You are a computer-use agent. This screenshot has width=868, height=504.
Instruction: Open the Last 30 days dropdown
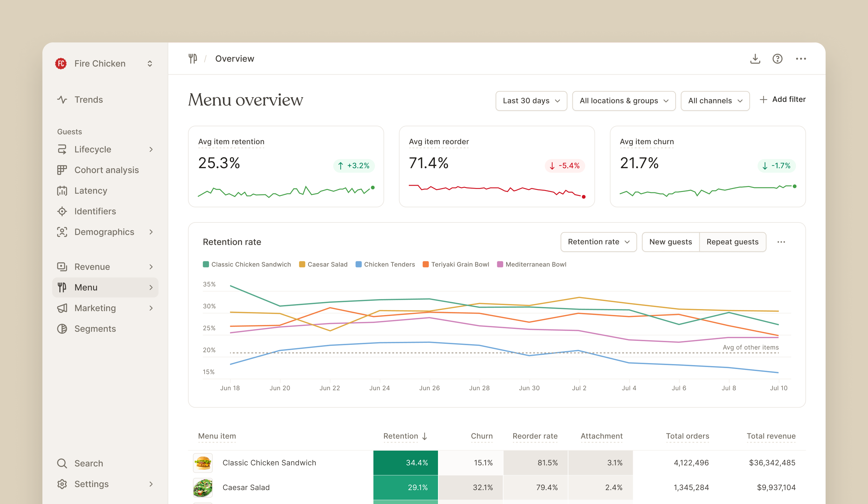pos(531,101)
